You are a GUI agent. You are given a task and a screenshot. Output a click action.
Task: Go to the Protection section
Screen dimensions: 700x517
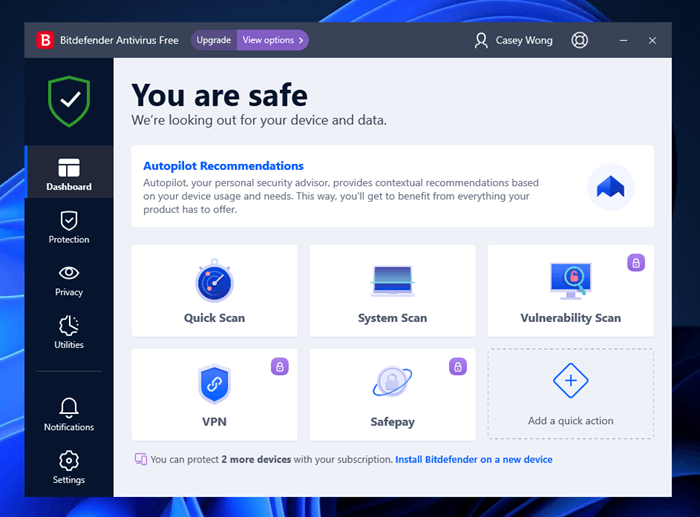69,227
